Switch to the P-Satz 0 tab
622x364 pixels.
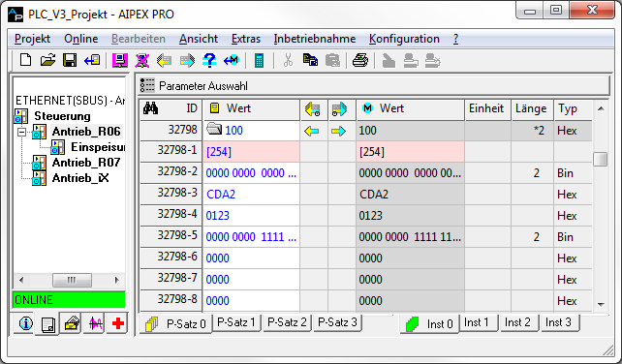(175, 324)
